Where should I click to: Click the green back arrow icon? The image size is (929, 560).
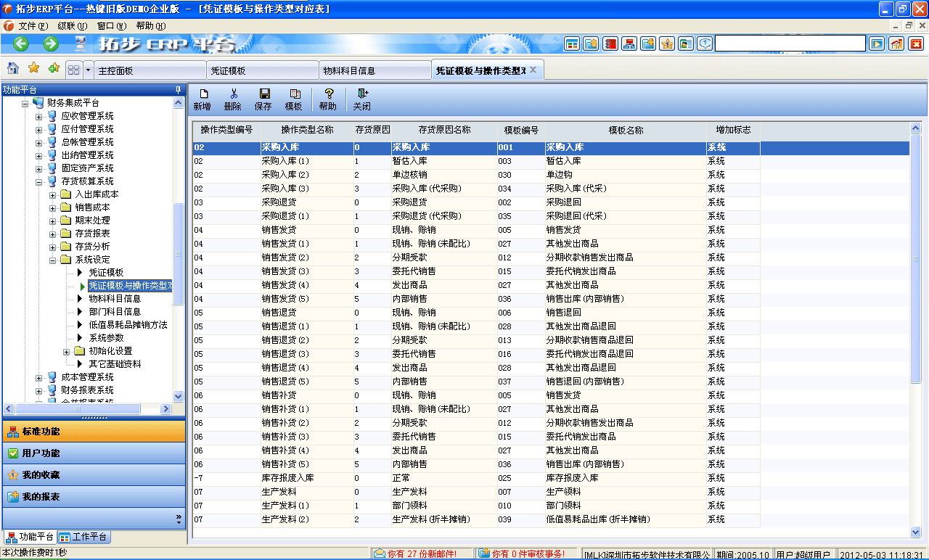(x=21, y=44)
